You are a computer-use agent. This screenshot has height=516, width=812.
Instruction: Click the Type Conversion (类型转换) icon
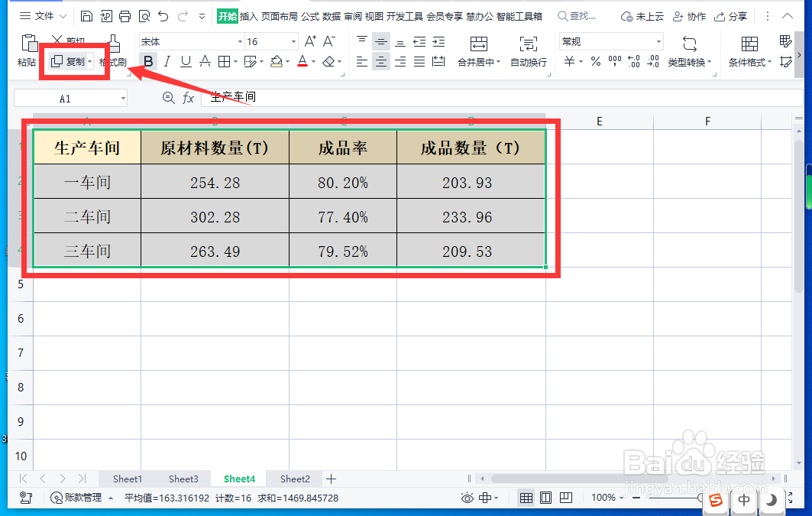coord(690,44)
